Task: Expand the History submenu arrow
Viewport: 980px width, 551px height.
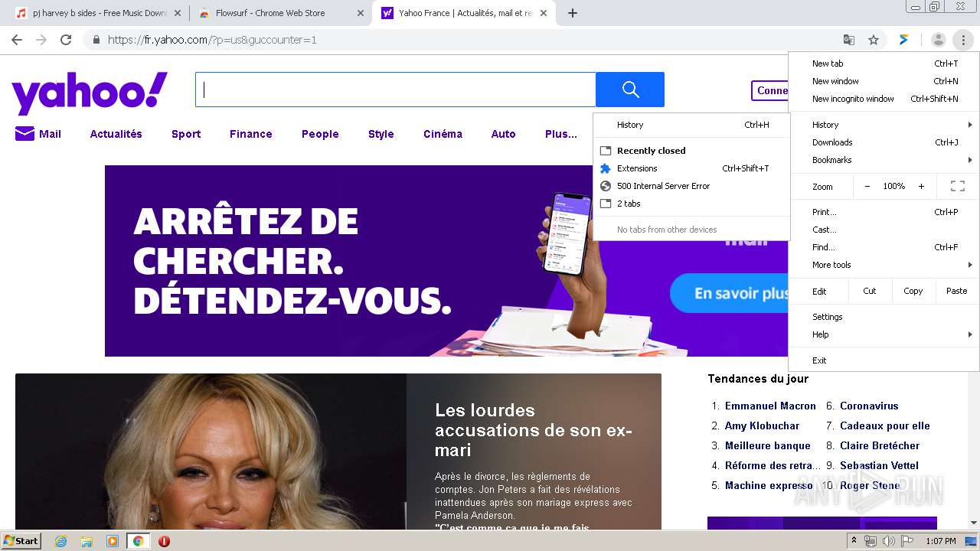Action: [970, 125]
